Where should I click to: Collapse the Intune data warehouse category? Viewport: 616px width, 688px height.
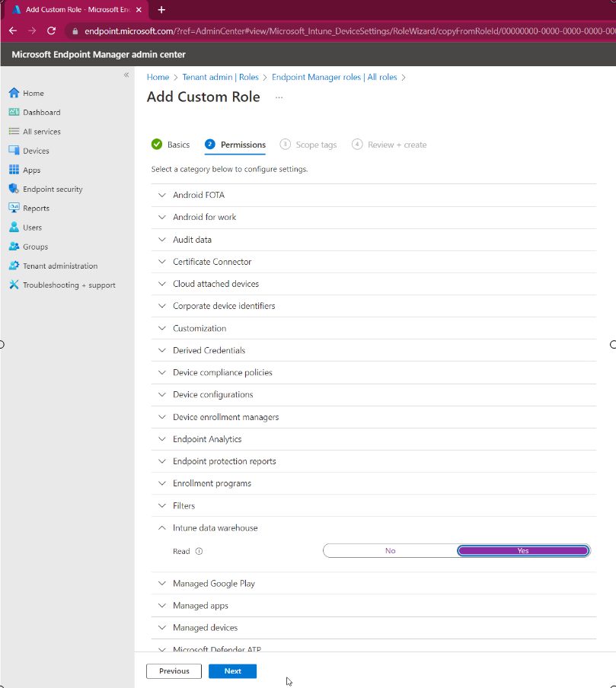374,528
